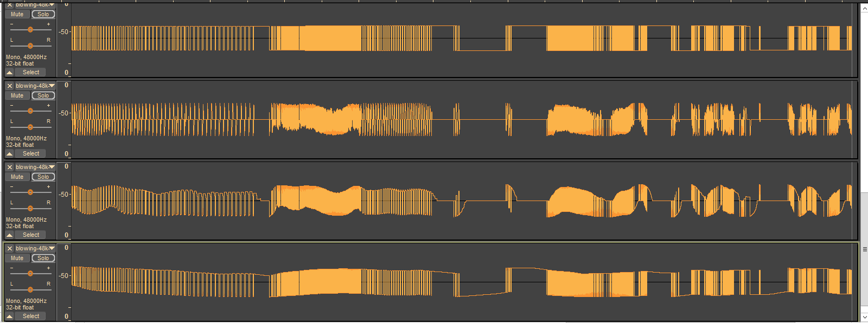Collapse the third track using its arrow button
This screenshot has width=868, height=323.
tap(10, 235)
